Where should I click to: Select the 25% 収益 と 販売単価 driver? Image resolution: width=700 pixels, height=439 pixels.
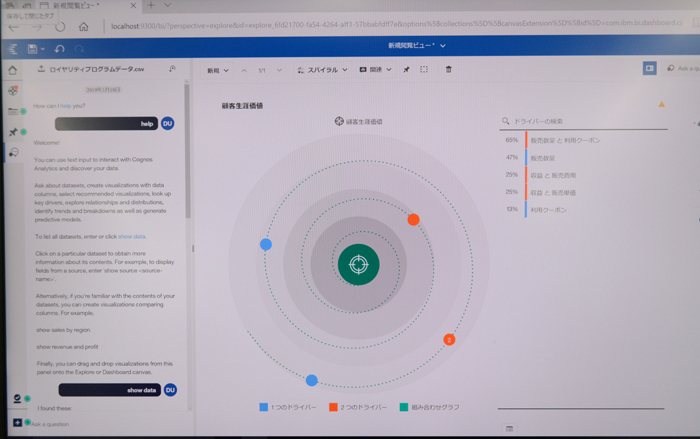[585, 192]
